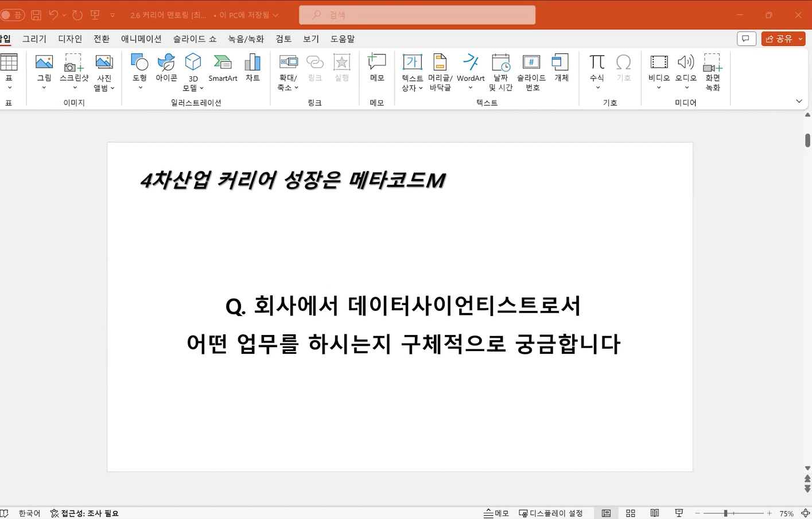Open the 도움말 Help tab
This screenshot has width=812, height=519.
click(343, 39)
